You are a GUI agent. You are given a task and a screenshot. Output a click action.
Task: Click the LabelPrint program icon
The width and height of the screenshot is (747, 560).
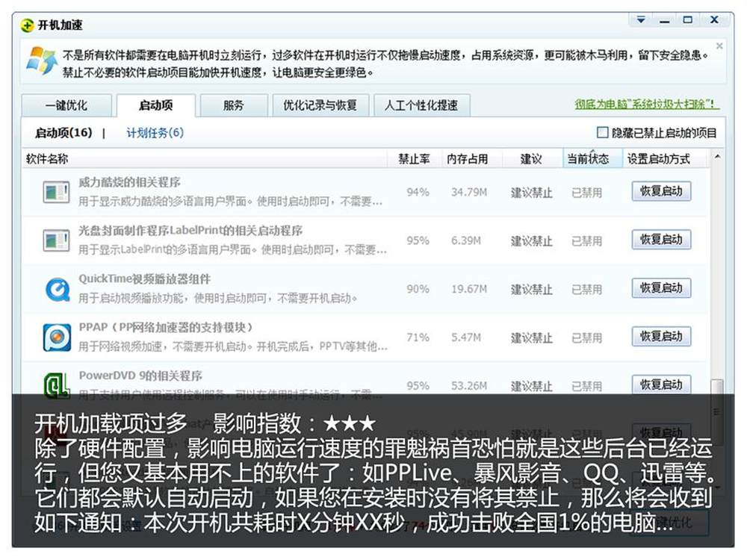pyautogui.click(x=56, y=240)
